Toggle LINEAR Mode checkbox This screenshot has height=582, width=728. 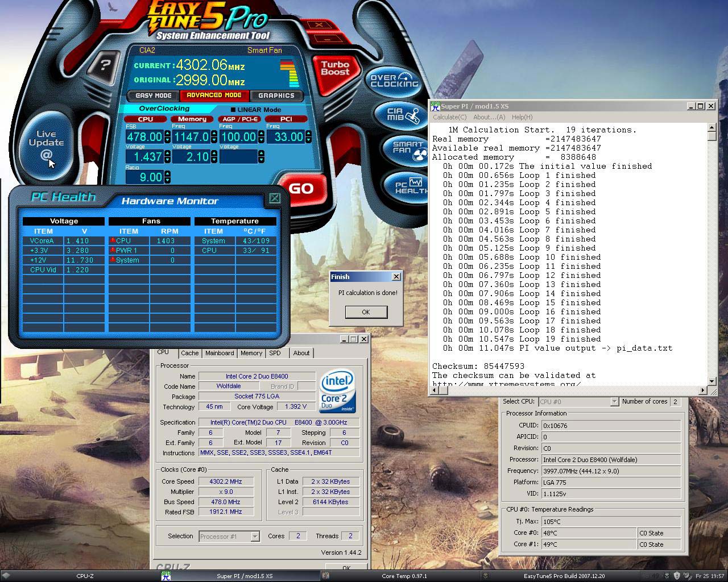(233, 110)
